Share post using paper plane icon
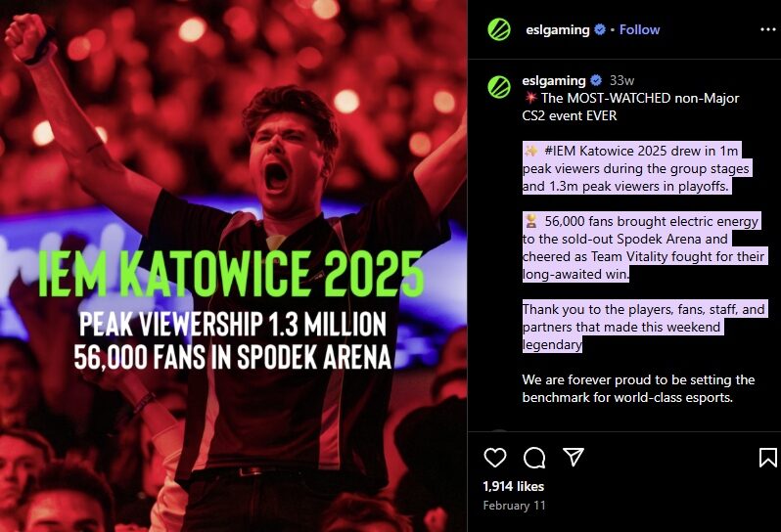 tap(574, 457)
